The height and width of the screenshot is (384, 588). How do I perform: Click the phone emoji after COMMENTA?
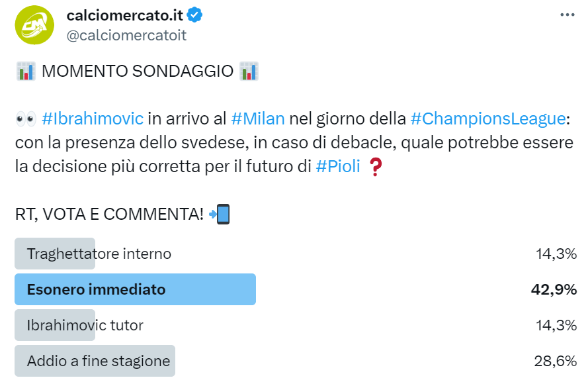tap(219, 214)
